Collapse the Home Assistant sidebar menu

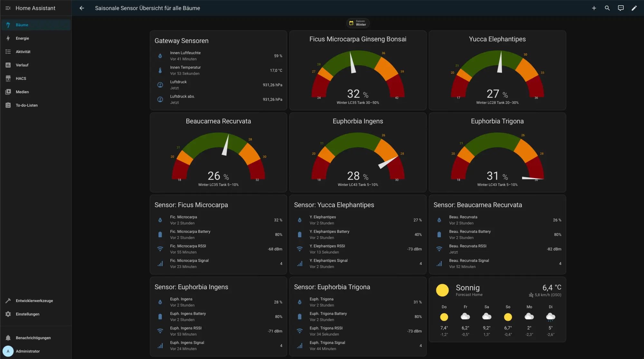pos(8,8)
